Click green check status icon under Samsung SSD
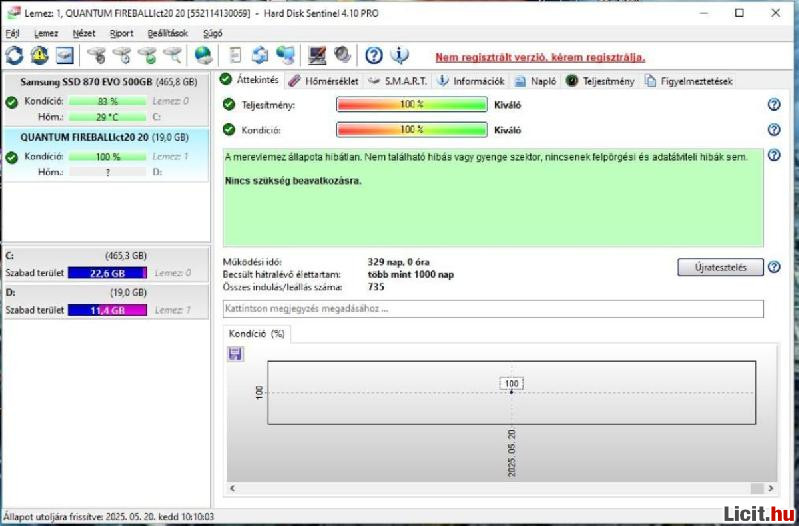 click(x=12, y=102)
